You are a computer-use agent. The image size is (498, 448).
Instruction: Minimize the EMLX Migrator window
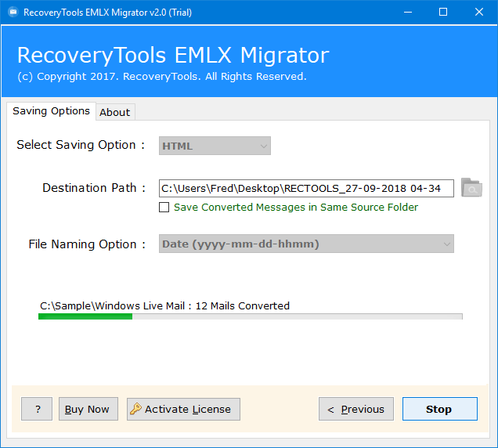coord(408,12)
